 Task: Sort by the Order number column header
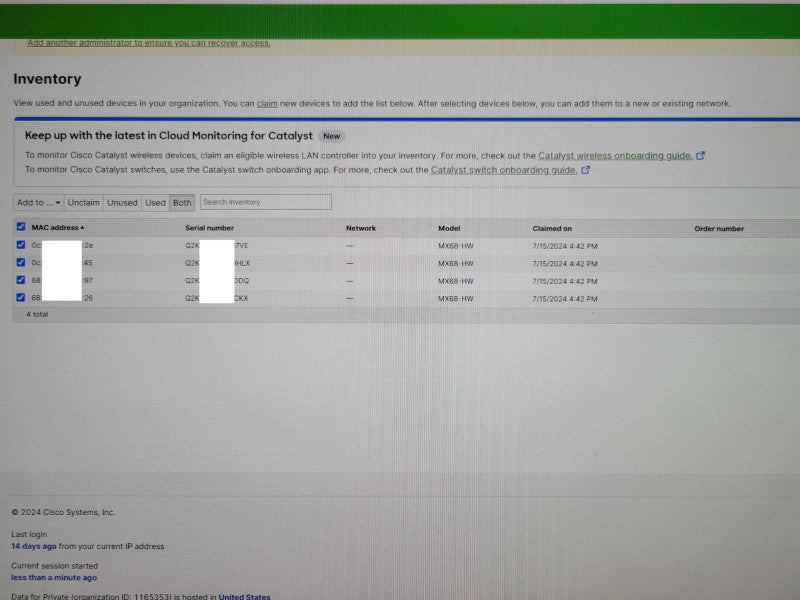719,229
